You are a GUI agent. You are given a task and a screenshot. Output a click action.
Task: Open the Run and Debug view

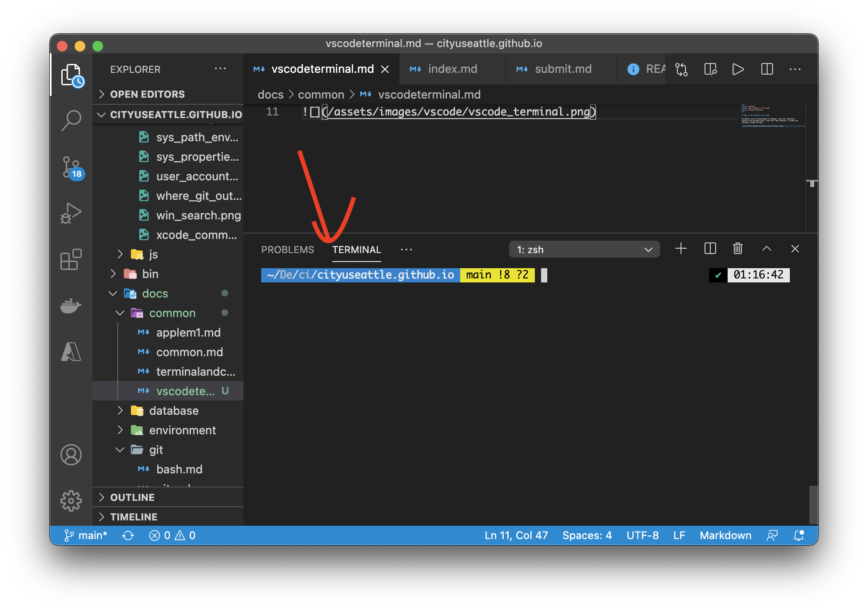(x=71, y=213)
